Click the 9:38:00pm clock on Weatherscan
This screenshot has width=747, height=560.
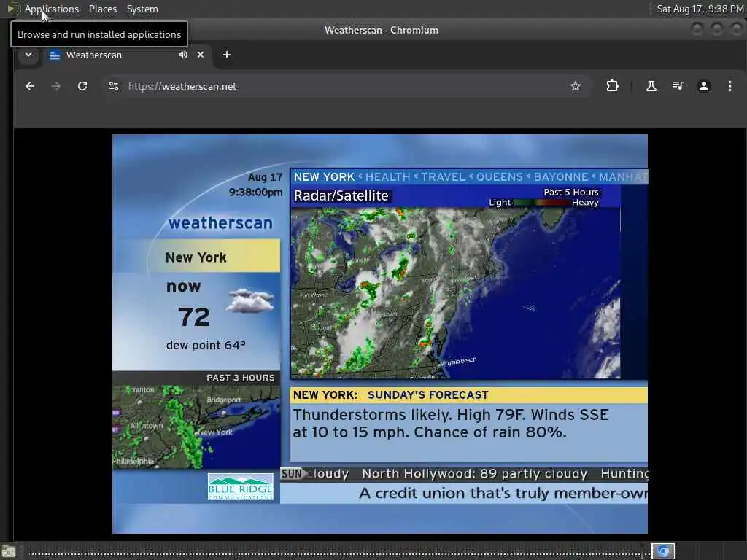tap(255, 192)
